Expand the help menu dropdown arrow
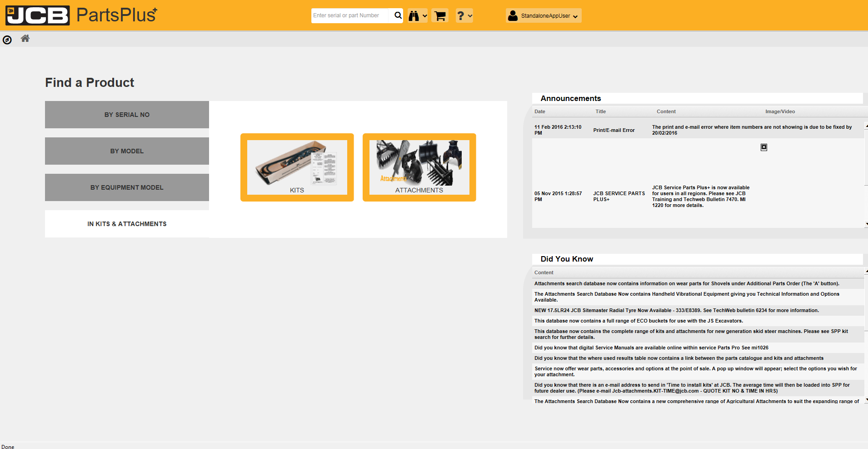The width and height of the screenshot is (868, 449). (470, 16)
